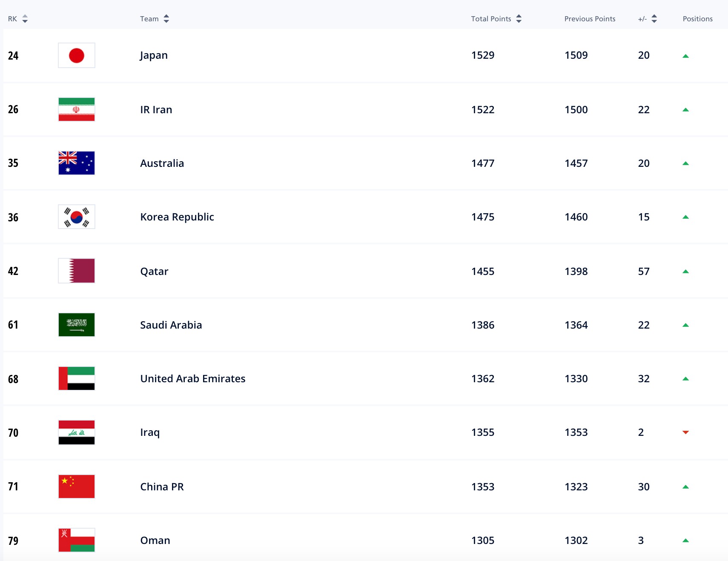The image size is (728, 561).
Task: Click the IR Iran flag icon
Action: [77, 109]
